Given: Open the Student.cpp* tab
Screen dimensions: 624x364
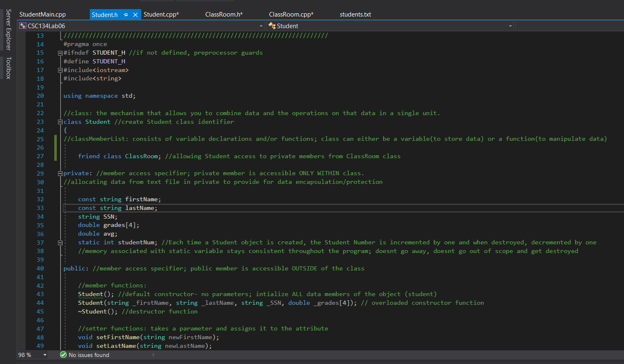Looking at the screenshot, I should pos(161,14).
